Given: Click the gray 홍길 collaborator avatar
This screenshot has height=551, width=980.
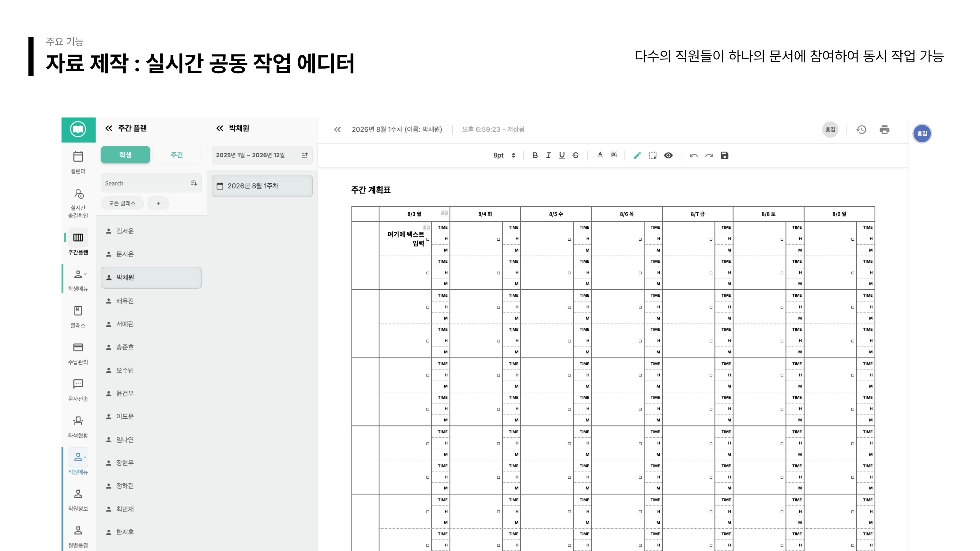Looking at the screenshot, I should [x=830, y=130].
